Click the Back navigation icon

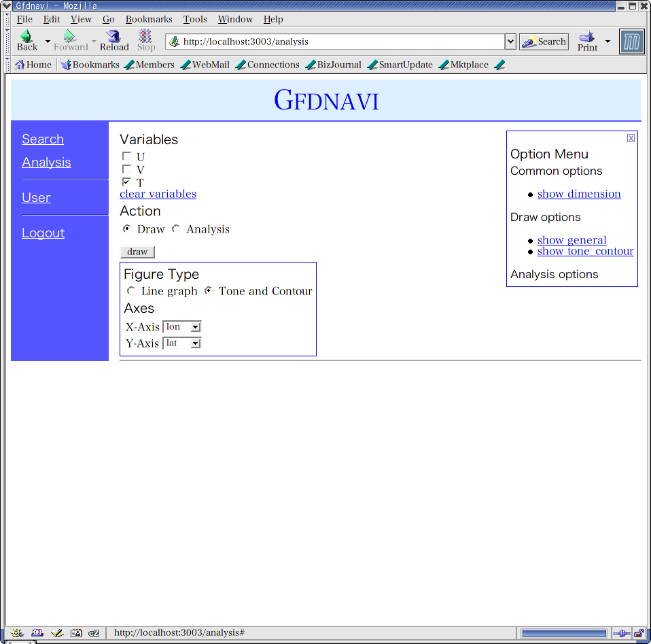click(x=27, y=40)
